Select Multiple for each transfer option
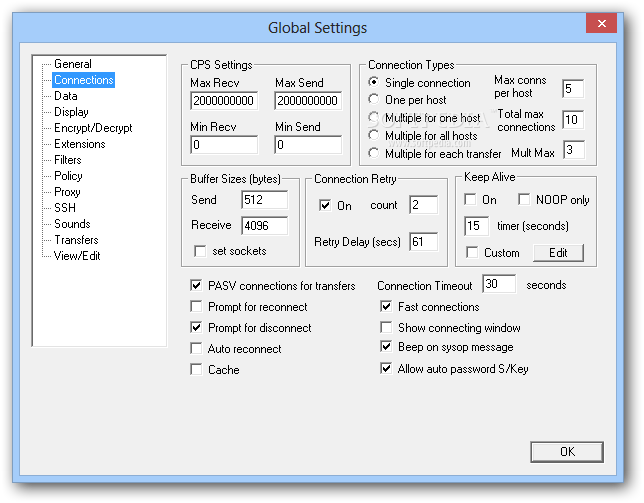 (373, 154)
